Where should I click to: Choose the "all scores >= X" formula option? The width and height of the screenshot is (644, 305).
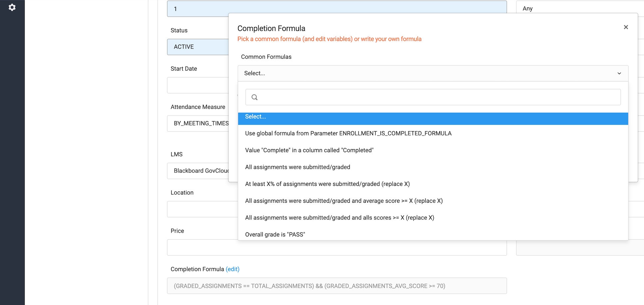coord(340,217)
